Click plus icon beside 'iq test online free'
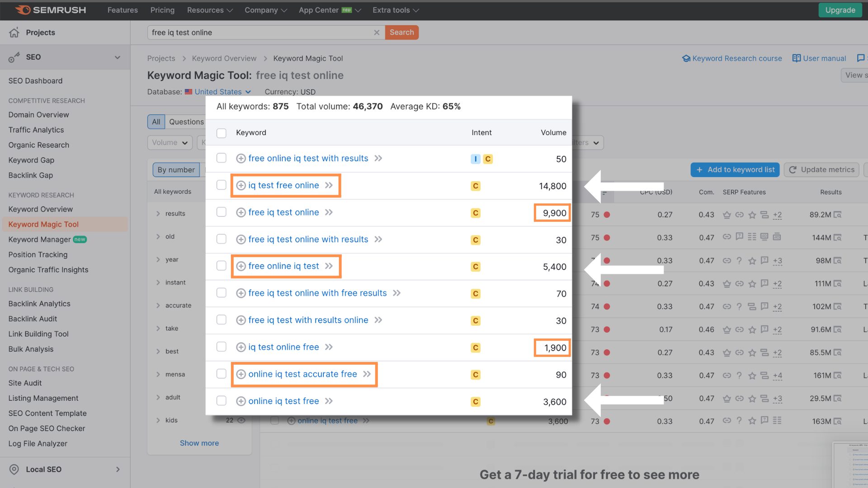Screen dimensions: 868x488 [241, 347]
